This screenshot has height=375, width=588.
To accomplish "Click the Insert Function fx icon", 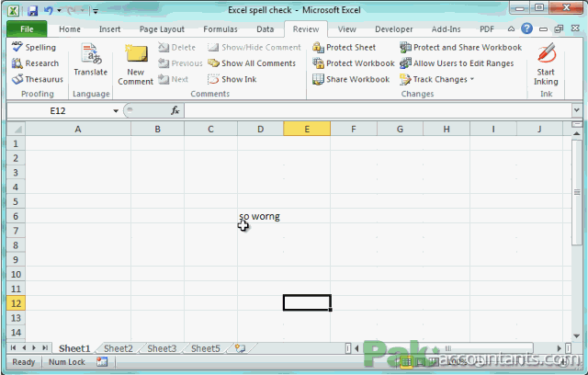I will click(x=175, y=110).
